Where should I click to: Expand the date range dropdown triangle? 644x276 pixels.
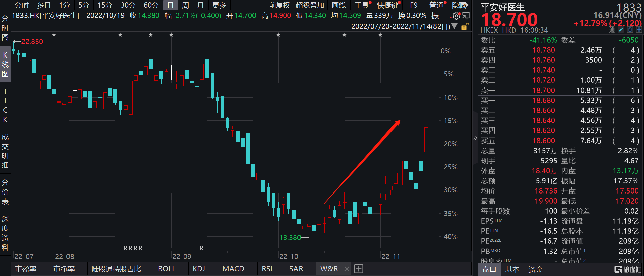[454, 26]
